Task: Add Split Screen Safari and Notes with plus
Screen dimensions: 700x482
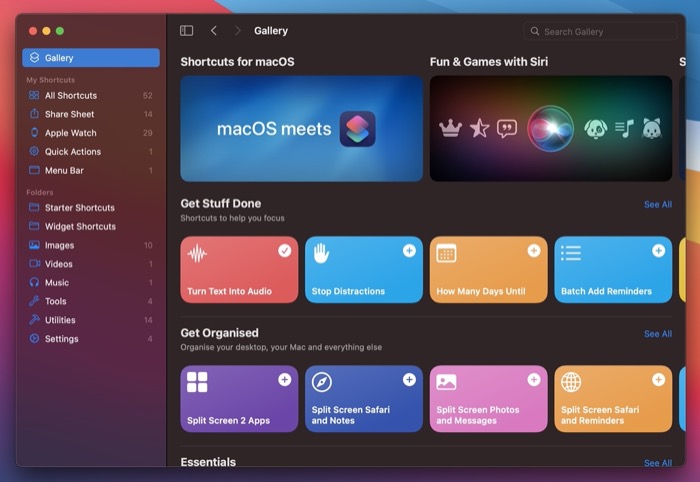Action: pos(409,380)
